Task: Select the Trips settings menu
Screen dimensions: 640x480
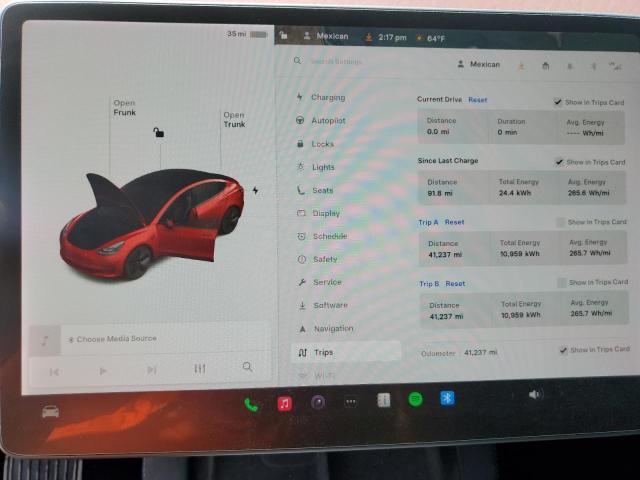Action: coord(346,352)
